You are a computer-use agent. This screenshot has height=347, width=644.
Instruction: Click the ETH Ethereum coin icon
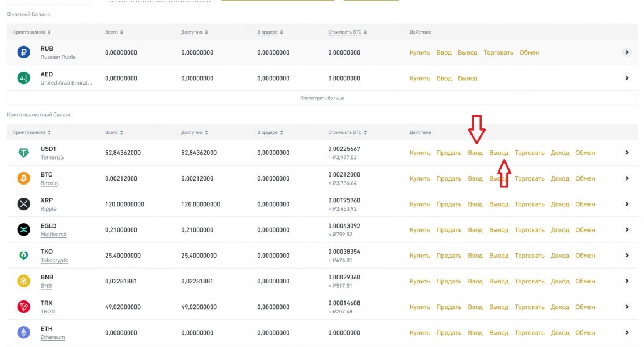click(x=23, y=332)
